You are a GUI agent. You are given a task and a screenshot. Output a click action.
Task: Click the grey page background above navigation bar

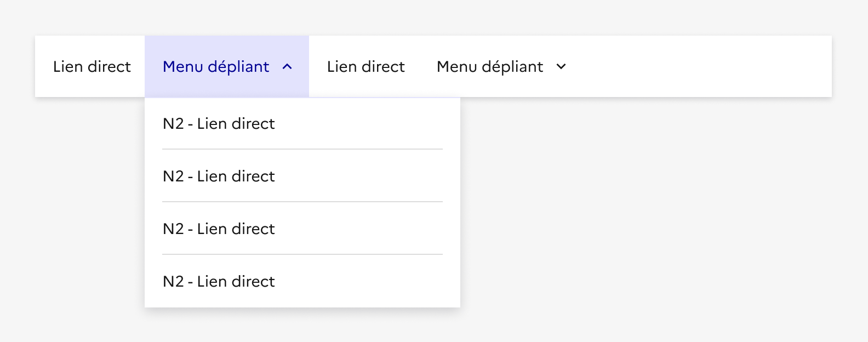[433, 16]
